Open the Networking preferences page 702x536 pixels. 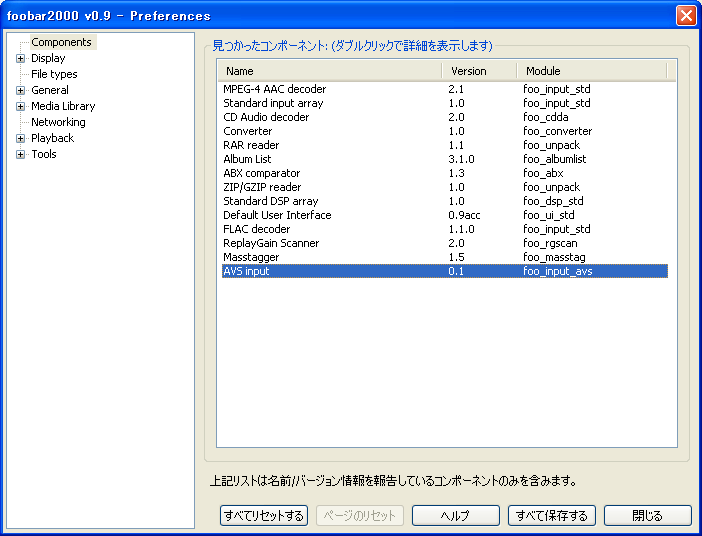pyautogui.click(x=58, y=122)
